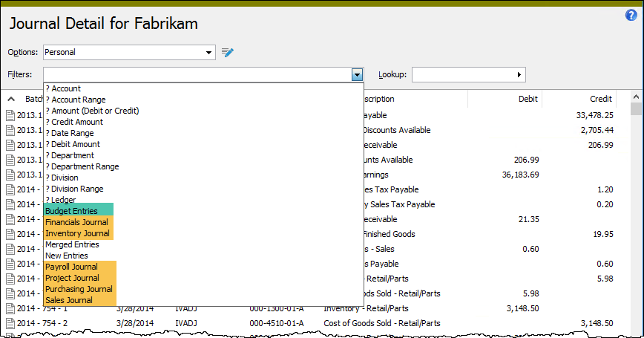Open the Options dropdown showing Personal
Viewport: 644px width, 338px height.
(x=208, y=52)
